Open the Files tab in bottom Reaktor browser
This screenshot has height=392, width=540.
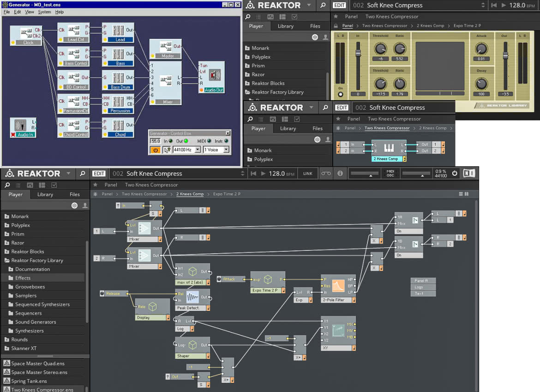(75, 195)
